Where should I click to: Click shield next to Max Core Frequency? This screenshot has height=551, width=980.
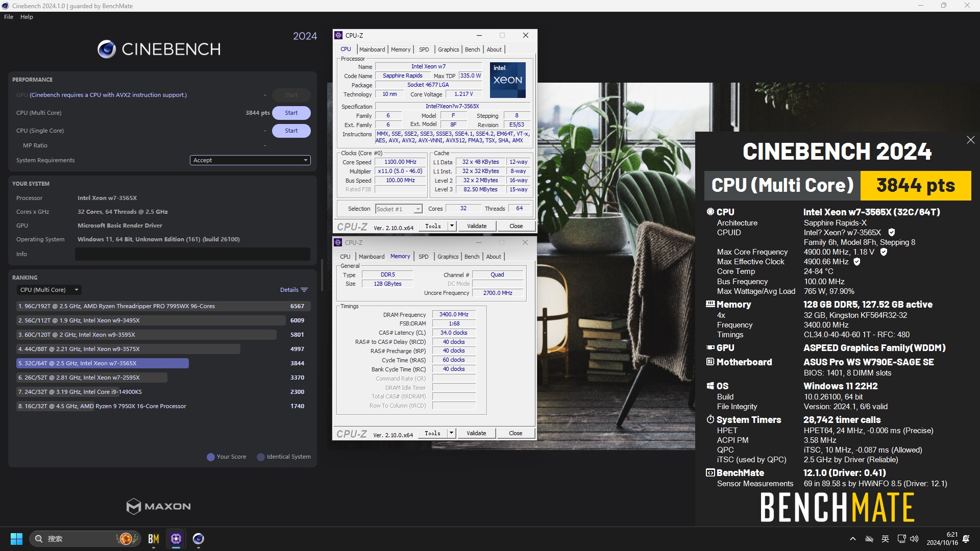[884, 252]
